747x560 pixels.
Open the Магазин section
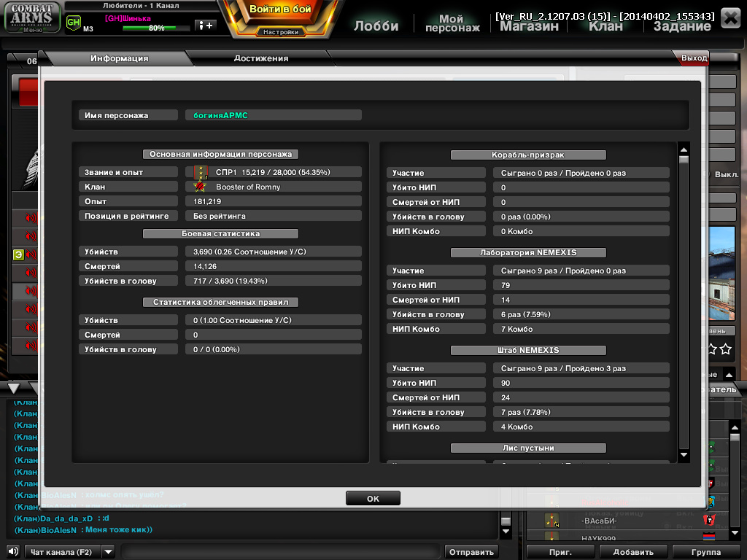(529, 26)
